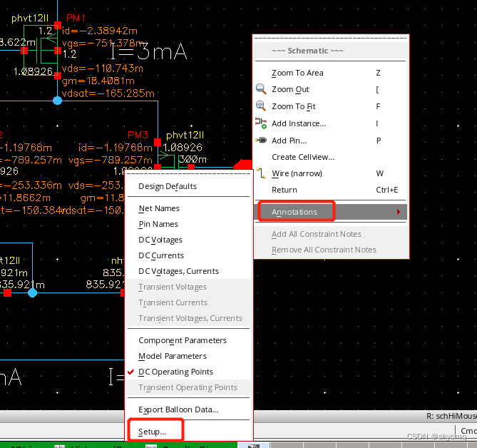Select Model Parameters annotation

coord(189,356)
